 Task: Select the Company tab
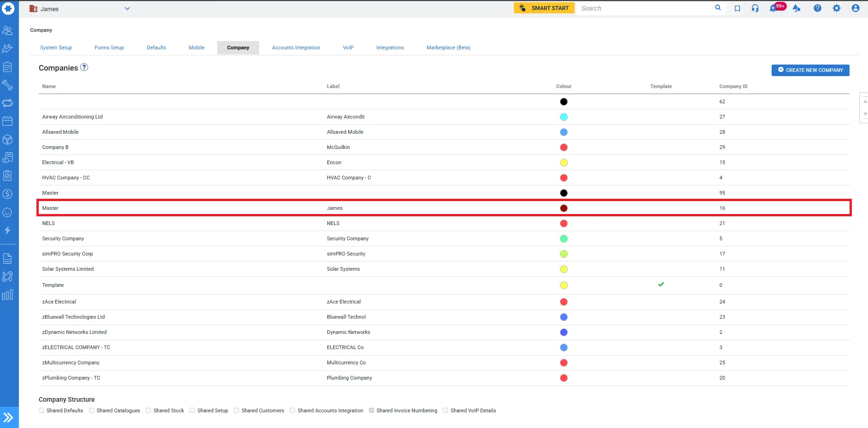coord(238,48)
